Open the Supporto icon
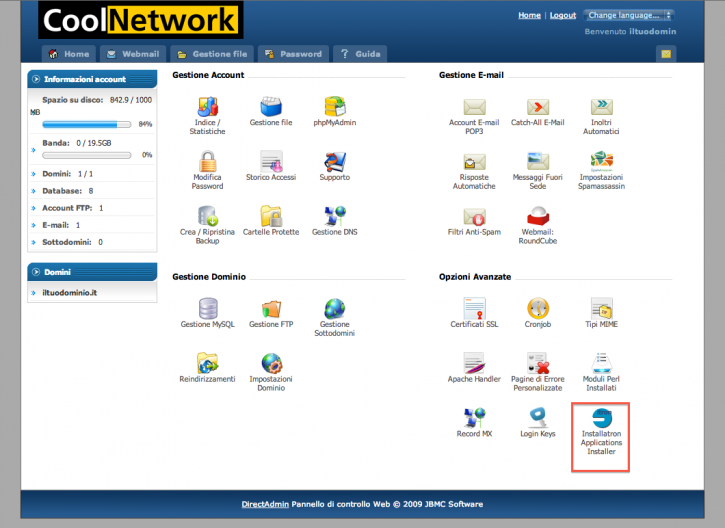The image size is (725, 528). point(335,162)
